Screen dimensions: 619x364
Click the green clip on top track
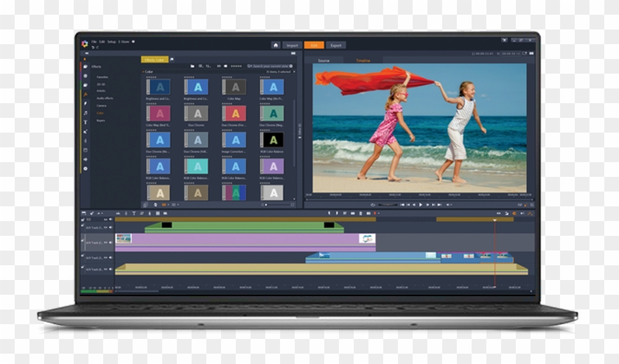(243, 227)
